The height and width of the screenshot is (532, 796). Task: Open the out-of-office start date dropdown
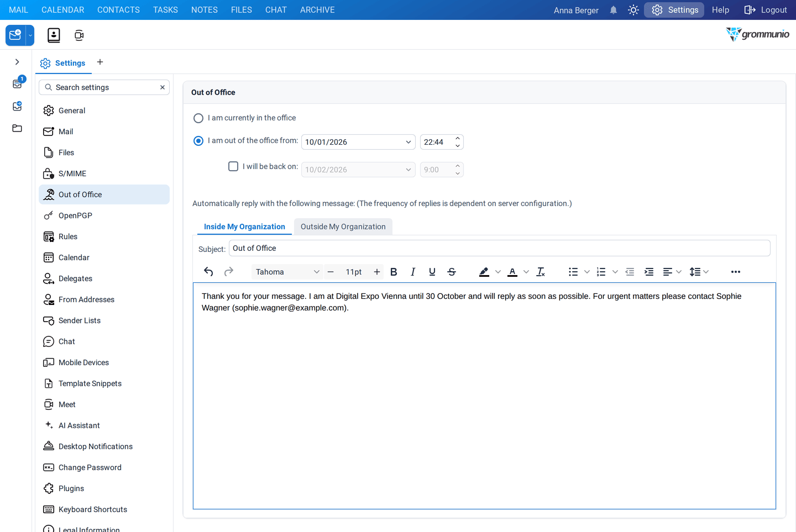pos(409,142)
